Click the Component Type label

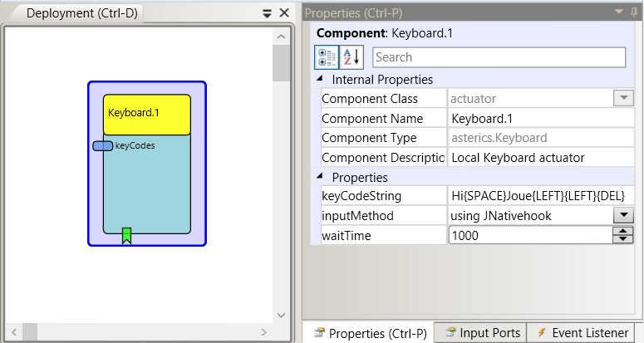tap(369, 138)
